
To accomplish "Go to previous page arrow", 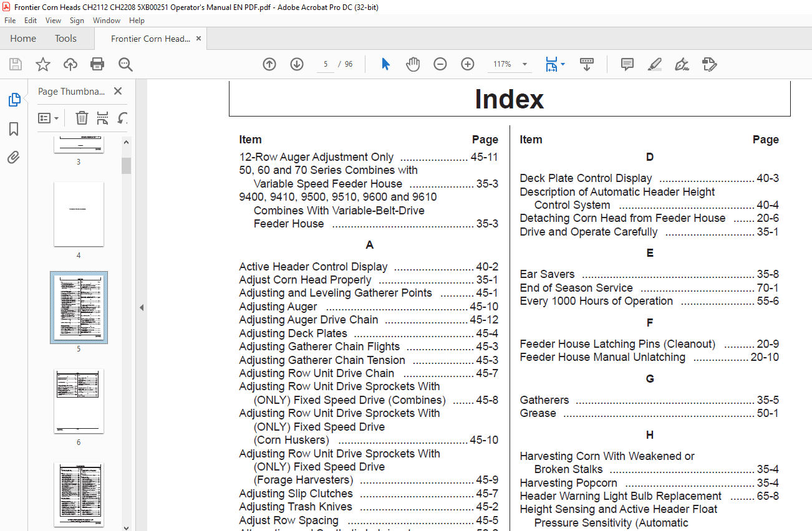I will tap(269, 64).
